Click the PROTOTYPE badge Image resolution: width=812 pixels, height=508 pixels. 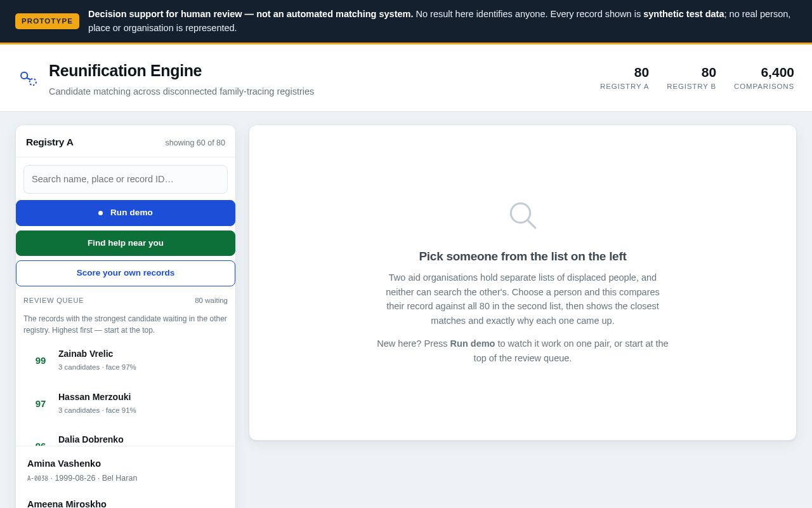(48, 21)
